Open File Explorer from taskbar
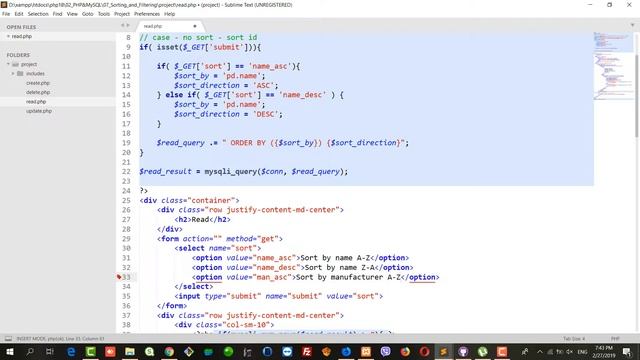640x360 pixels. (130, 352)
